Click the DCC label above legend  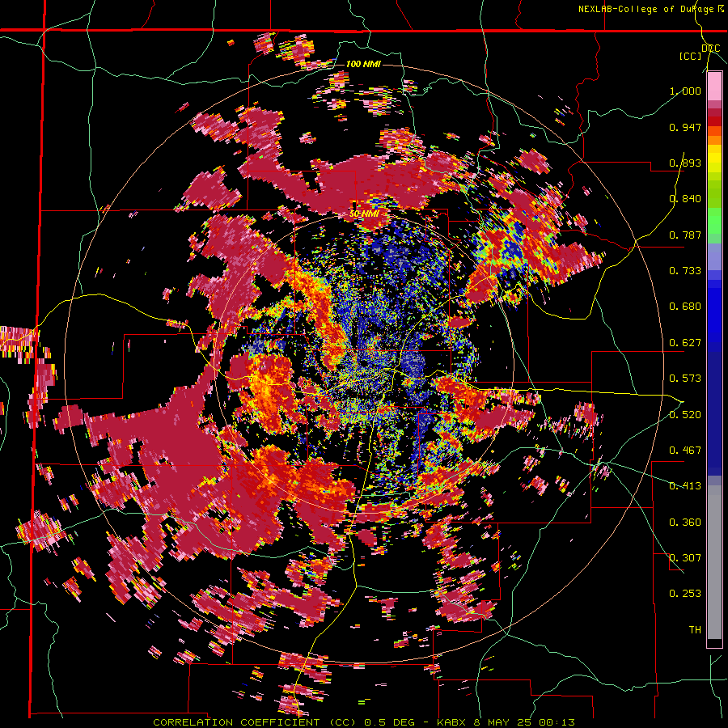point(711,49)
